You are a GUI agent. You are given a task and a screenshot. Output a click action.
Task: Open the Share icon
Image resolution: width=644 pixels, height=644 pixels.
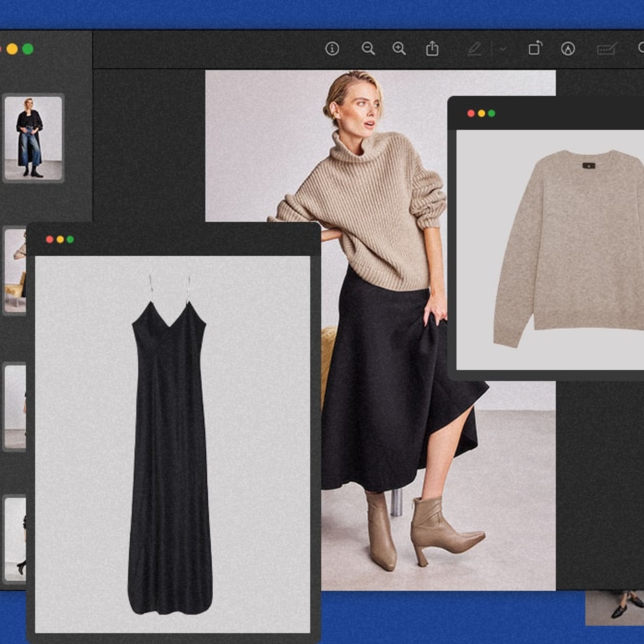(x=432, y=49)
